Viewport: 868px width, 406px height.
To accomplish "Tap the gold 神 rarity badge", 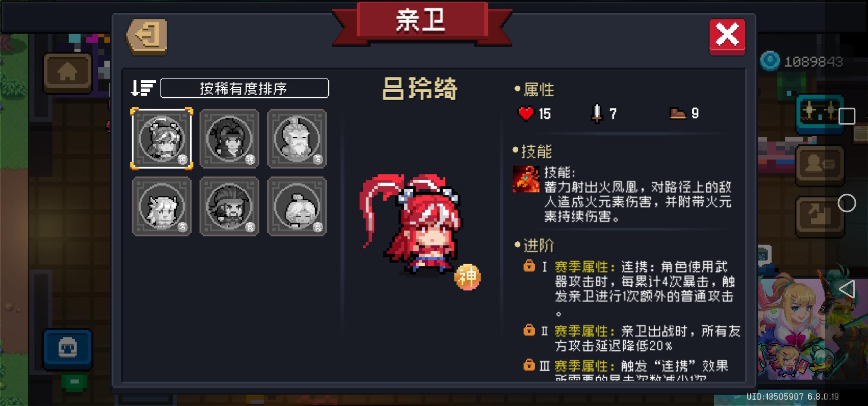I will (x=467, y=277).
